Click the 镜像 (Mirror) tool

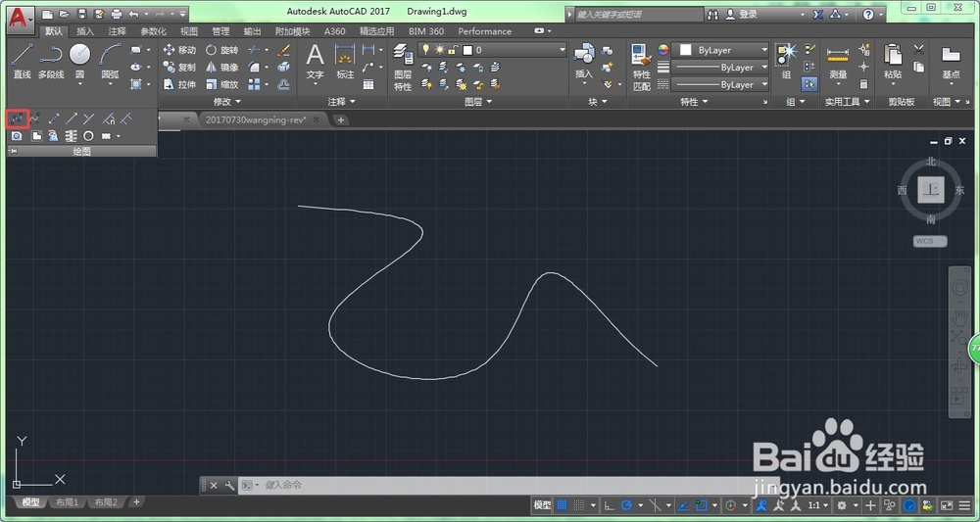coord(221,67)
